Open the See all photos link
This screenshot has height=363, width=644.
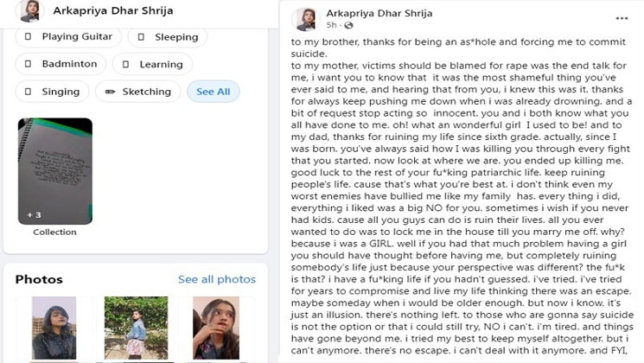coord(217,279)
